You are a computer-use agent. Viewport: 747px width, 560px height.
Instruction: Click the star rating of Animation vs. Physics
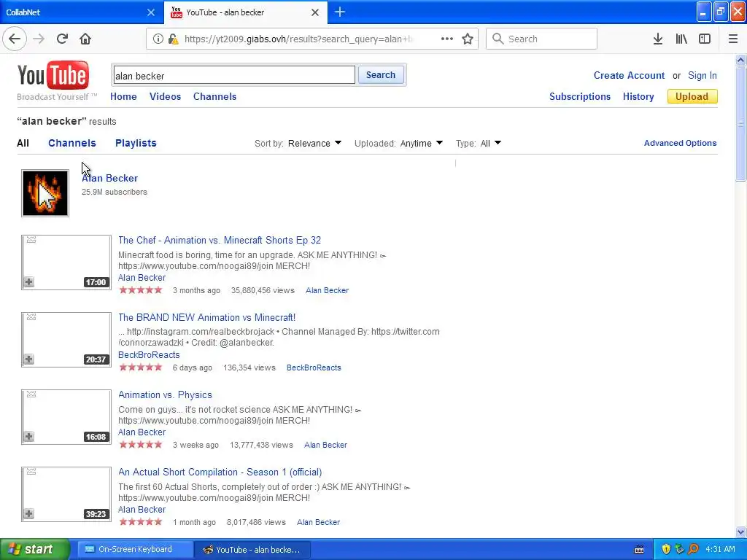pyautogui.click(x=141, y=445)
